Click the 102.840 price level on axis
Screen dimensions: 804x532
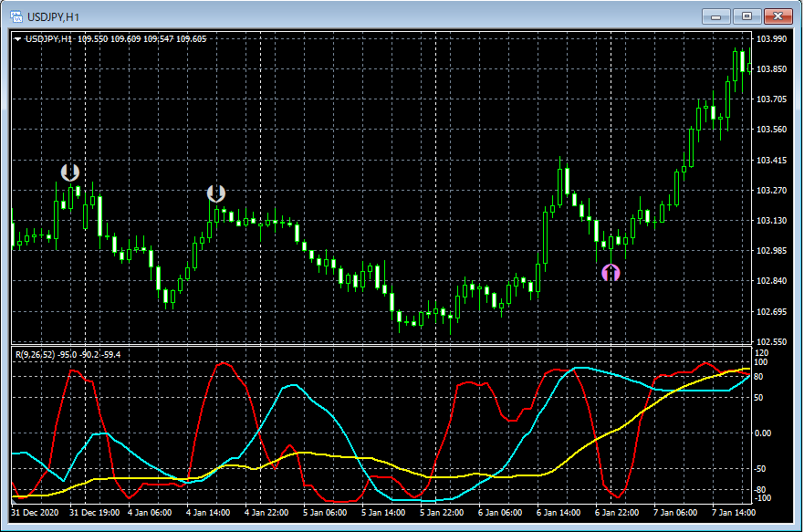pos(772,281)
